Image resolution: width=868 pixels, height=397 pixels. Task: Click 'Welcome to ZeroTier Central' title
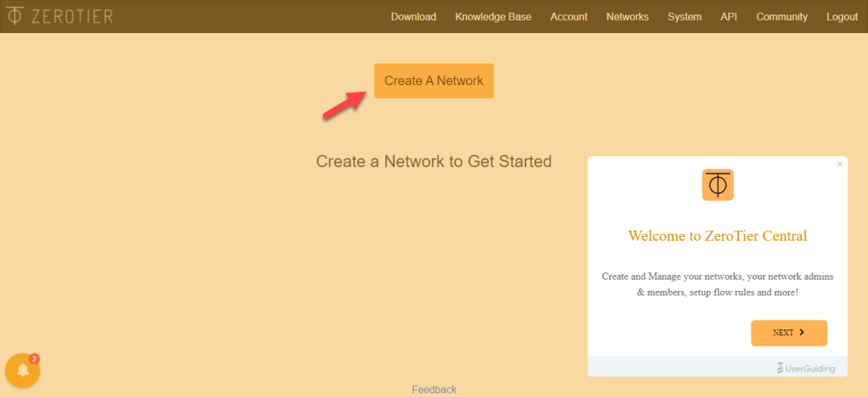coord(718,236)
